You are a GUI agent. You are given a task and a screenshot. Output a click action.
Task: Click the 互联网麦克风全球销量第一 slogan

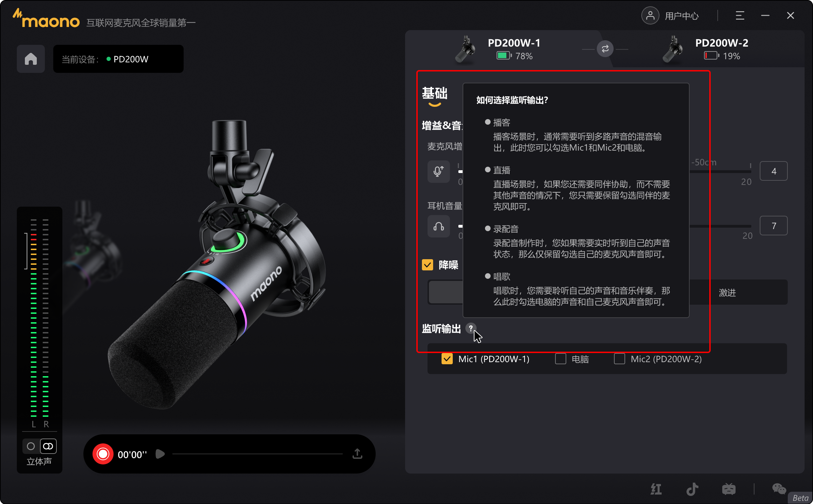tap(141, 23)
